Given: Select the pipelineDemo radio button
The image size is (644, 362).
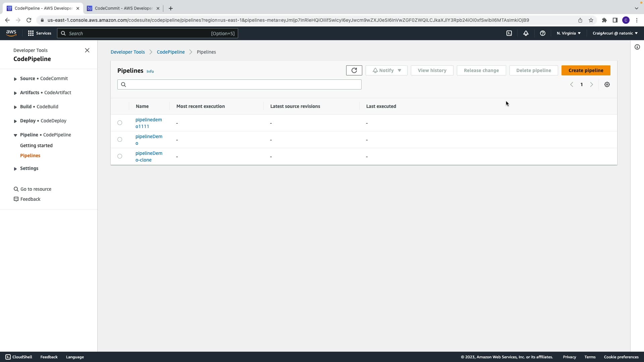Looking at the screenshot, I should tap(120, 139).
